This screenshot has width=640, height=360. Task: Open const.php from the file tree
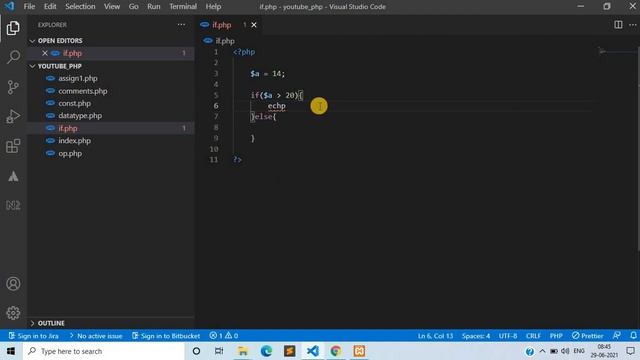[74, 103]
